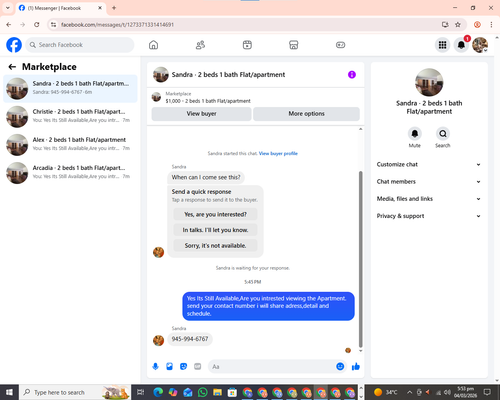Open the Alex 2 beds conversation
This screenshot has height=400, width=500.
(x=70, y=145)
